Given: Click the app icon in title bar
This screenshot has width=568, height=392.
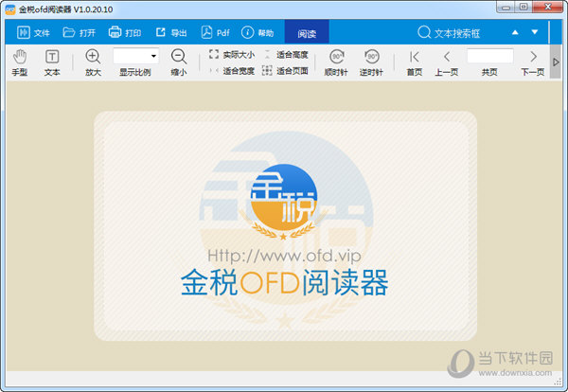Looking at the screenshot, I should [10, 9].
